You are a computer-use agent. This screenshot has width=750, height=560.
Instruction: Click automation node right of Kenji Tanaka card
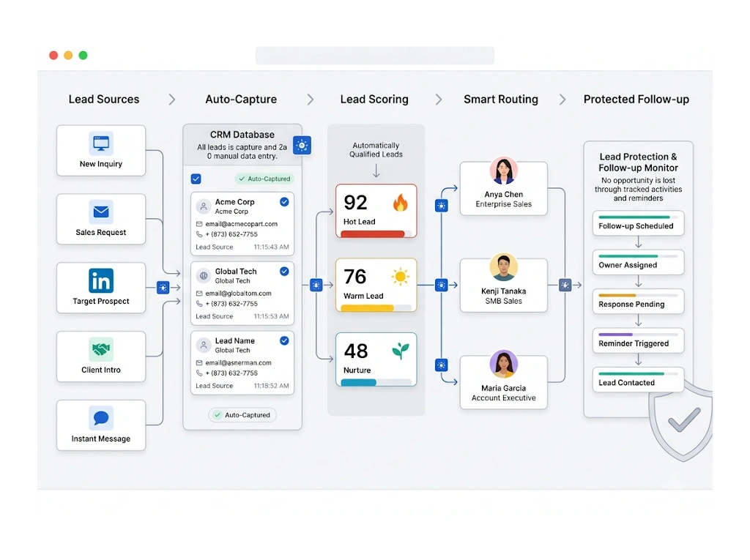pos(565,285)
